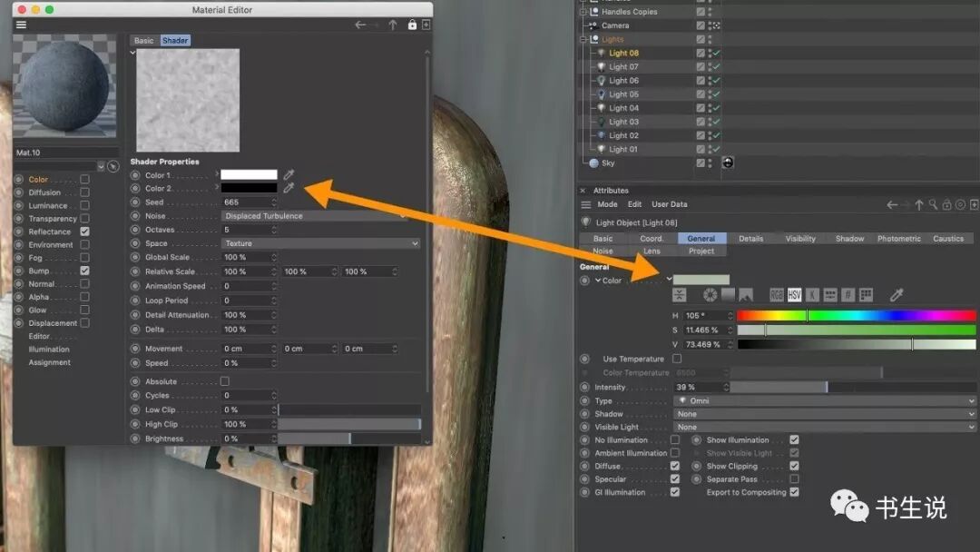Click Attributes panel up arrow
This screenshot has width=980, height=552.
click(918, 205)
